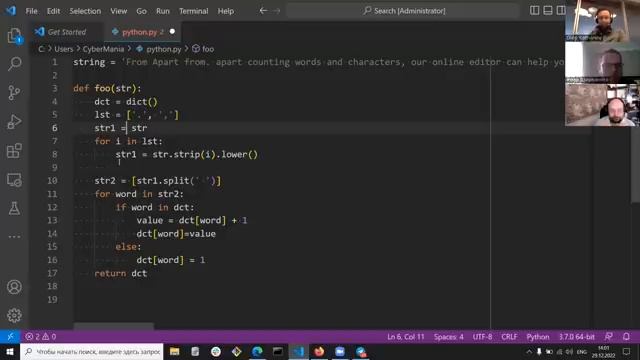Toggle the primary side bar layout button
Viewport: 640px width, 360px height.
(534, 11)
